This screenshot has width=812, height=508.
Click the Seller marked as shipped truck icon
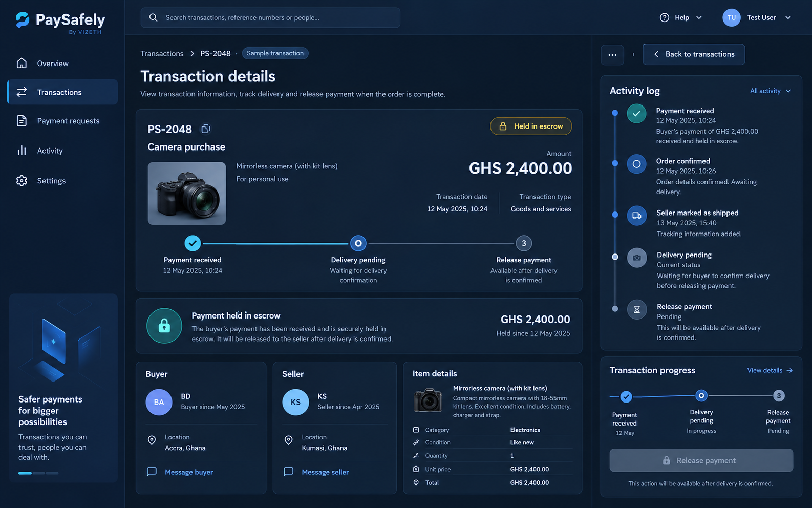coord(636,216)
